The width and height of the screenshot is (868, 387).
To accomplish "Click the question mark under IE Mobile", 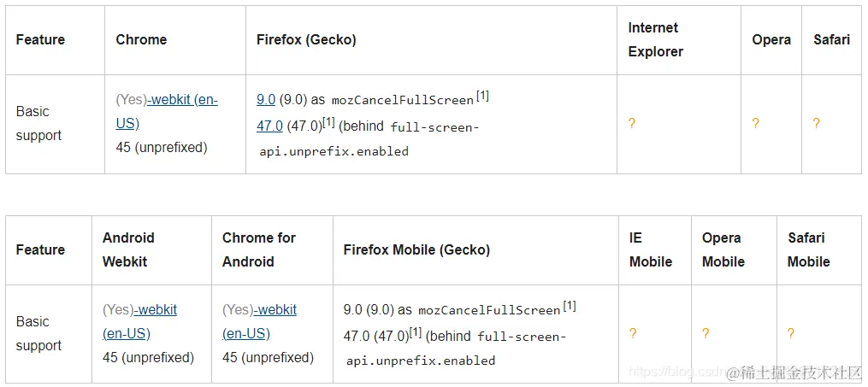I will coord(633,334).
